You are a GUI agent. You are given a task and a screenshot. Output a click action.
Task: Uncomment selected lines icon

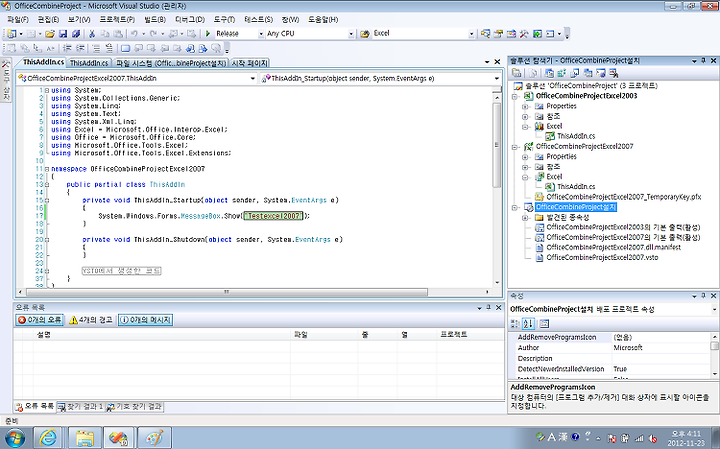click(109, 48)
